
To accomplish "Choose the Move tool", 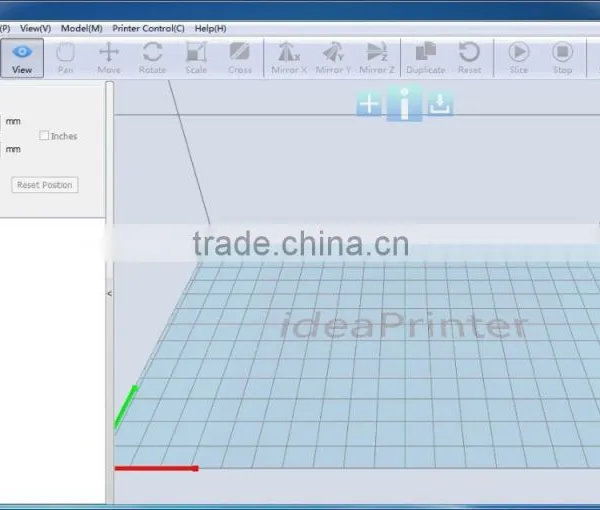I will point(109,58).
